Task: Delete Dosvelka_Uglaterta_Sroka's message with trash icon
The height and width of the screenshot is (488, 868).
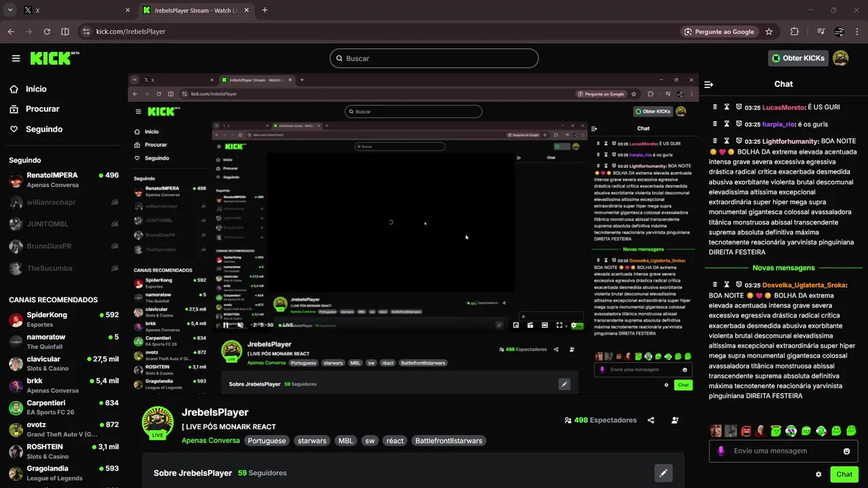Action: point(714,285)
